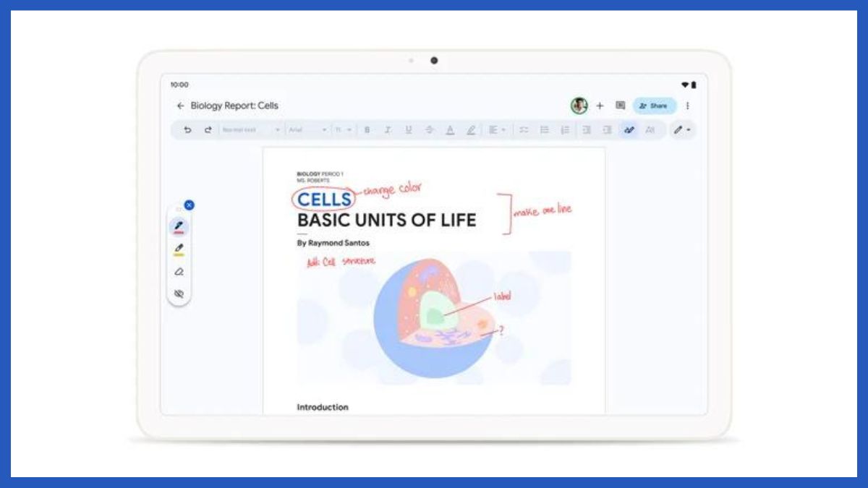Open the comments icon beside Share
This screenshot has height=488, width=868.
620,106
